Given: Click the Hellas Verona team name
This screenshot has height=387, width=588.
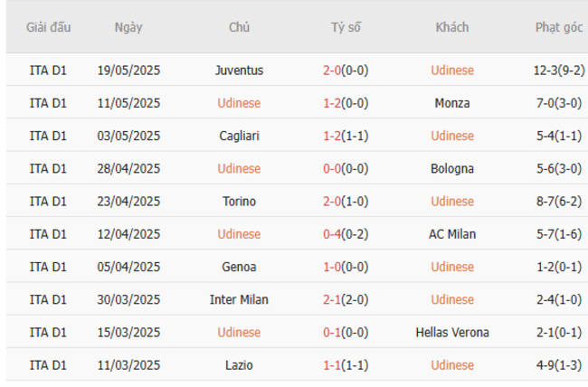Looking at the screenshot, I should pos(452,332).
